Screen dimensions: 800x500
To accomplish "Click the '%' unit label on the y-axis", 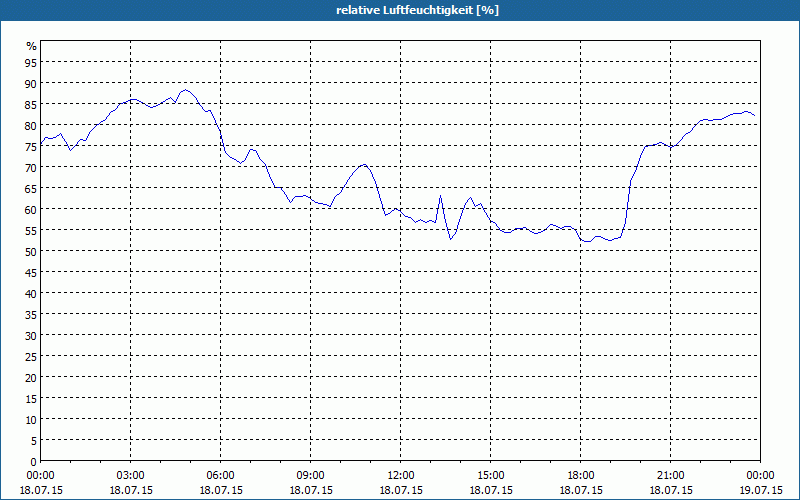I will click(32, 46).
